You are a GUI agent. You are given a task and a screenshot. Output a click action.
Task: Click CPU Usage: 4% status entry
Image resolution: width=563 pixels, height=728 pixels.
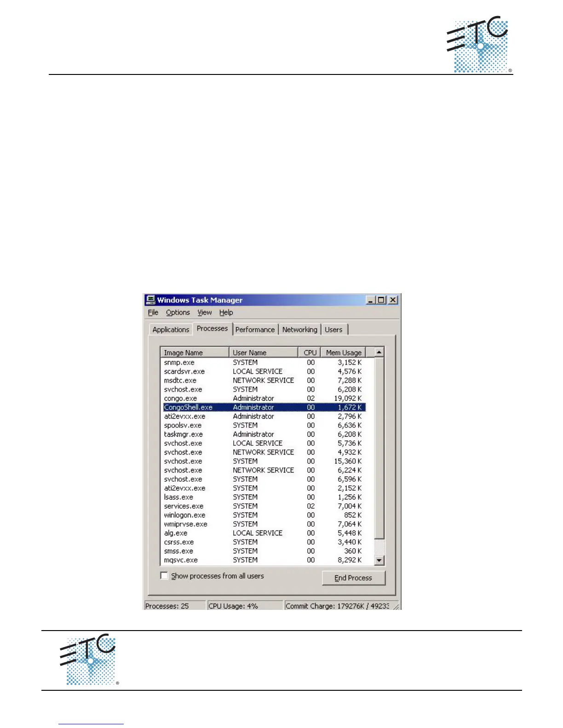(245, 606)
